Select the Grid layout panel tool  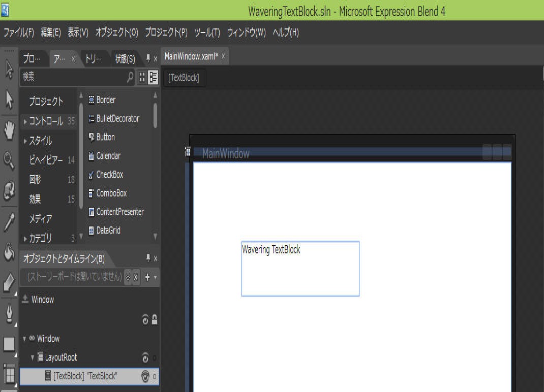click(x=9, y=374)
